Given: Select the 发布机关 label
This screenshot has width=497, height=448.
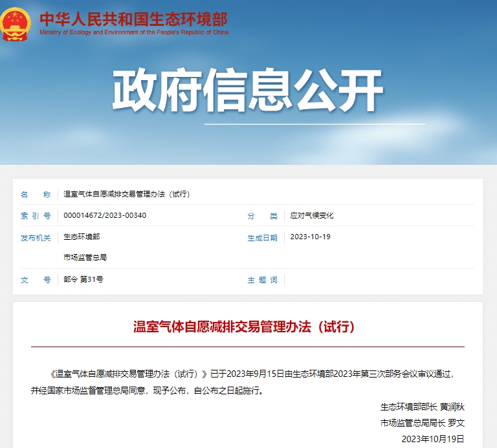Looking at the screenshot, I should [36, 237].
